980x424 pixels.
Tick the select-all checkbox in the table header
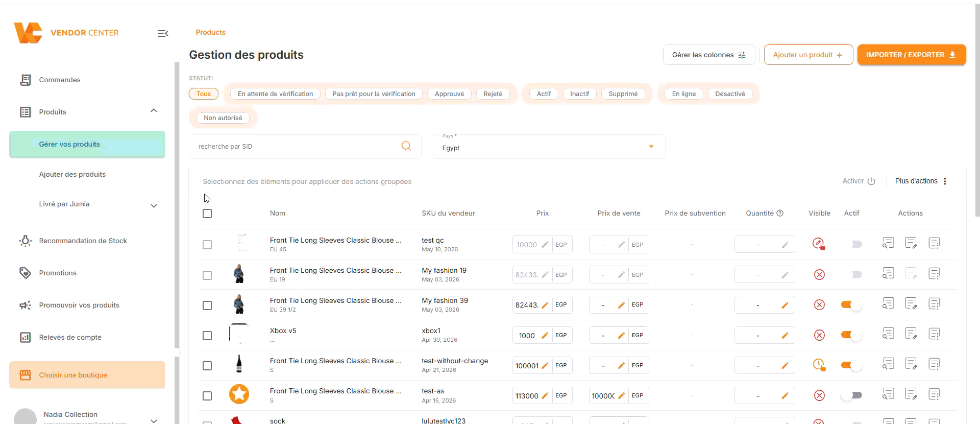(x=207, y=214)
